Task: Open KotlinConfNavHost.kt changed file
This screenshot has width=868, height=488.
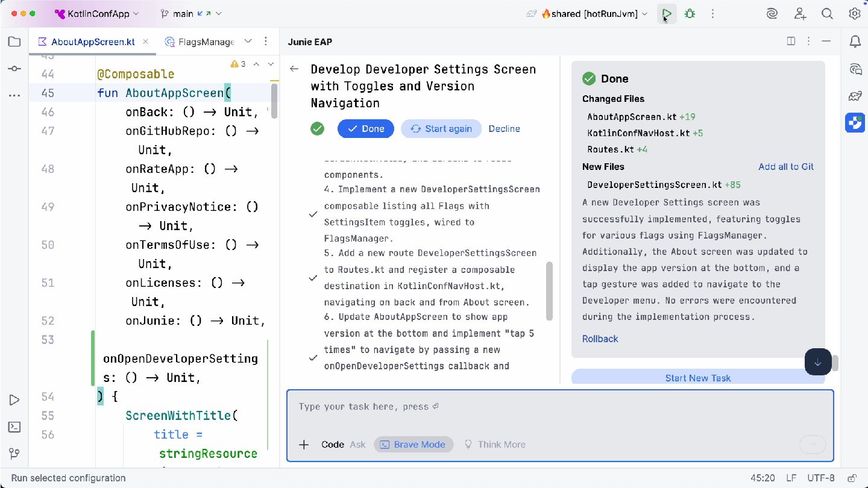Action: coord(638,133)
